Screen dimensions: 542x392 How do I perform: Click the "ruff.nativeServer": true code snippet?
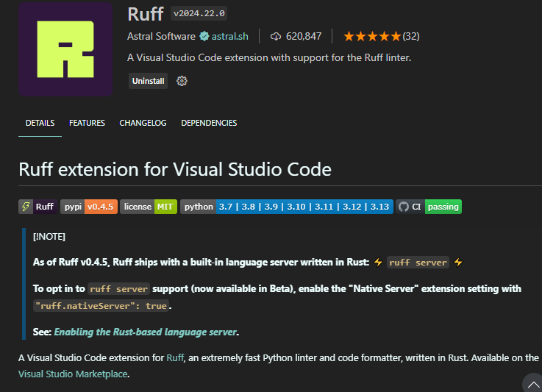[x=101, y=306]
